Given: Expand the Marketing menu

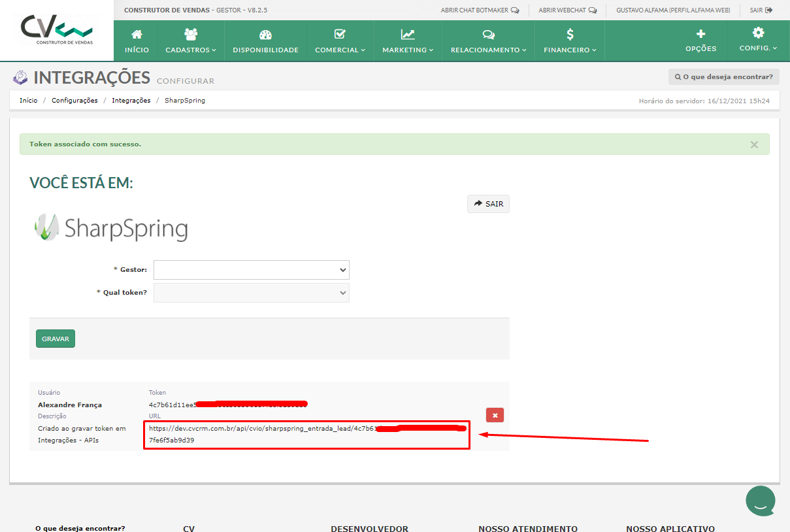Looking at the screenshot, I should click(x=408, y=41).
